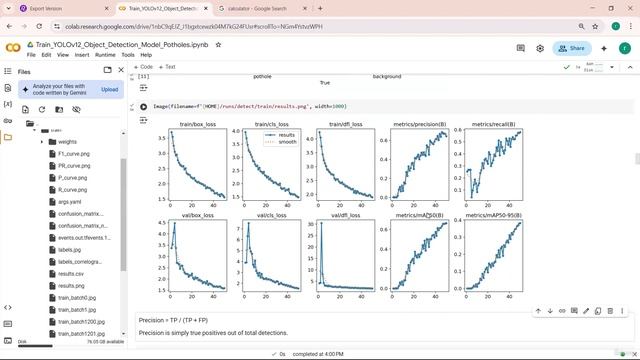
Task: Reload the Colab page
Action: [x=39, y=26]
